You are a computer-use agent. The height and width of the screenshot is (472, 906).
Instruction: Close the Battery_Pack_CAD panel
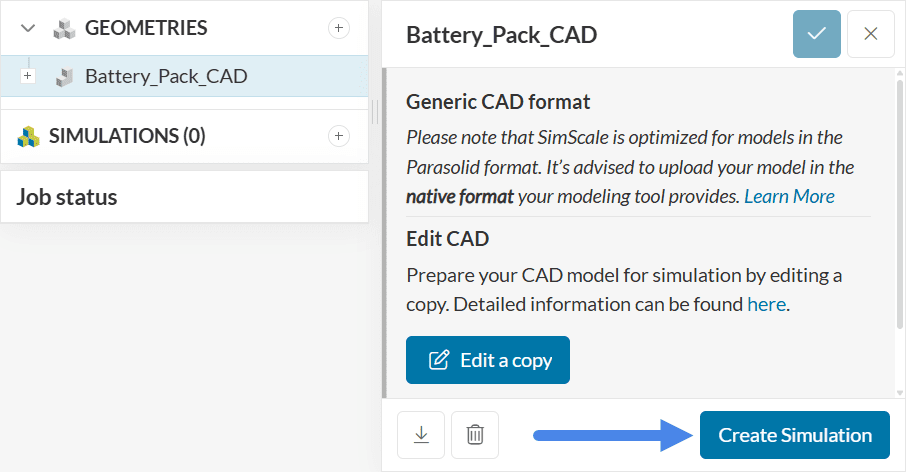click(x=870, y=34)
